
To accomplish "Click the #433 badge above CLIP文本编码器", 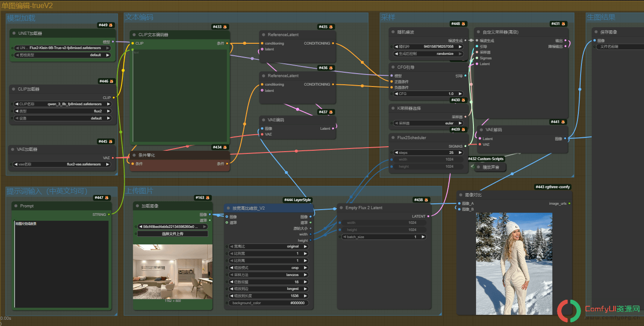I will (220, 27).
